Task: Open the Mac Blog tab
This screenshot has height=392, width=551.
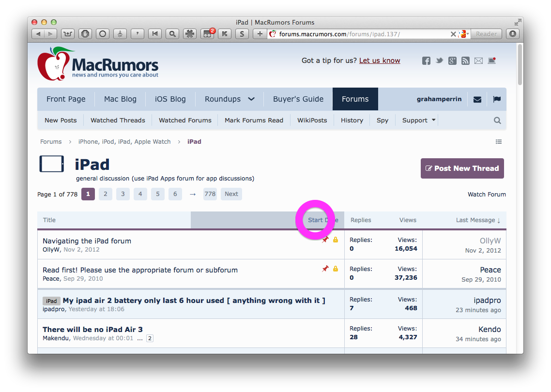Action: [x=120, y=99]
